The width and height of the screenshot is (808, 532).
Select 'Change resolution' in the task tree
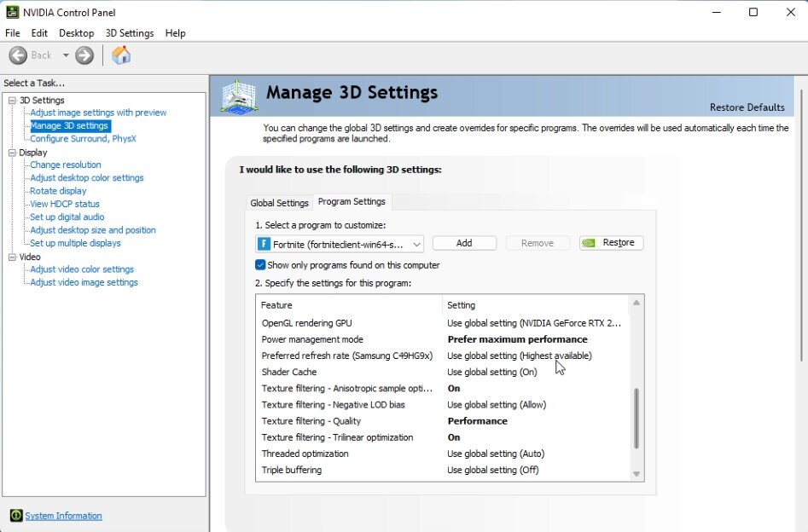pos(66,165)
